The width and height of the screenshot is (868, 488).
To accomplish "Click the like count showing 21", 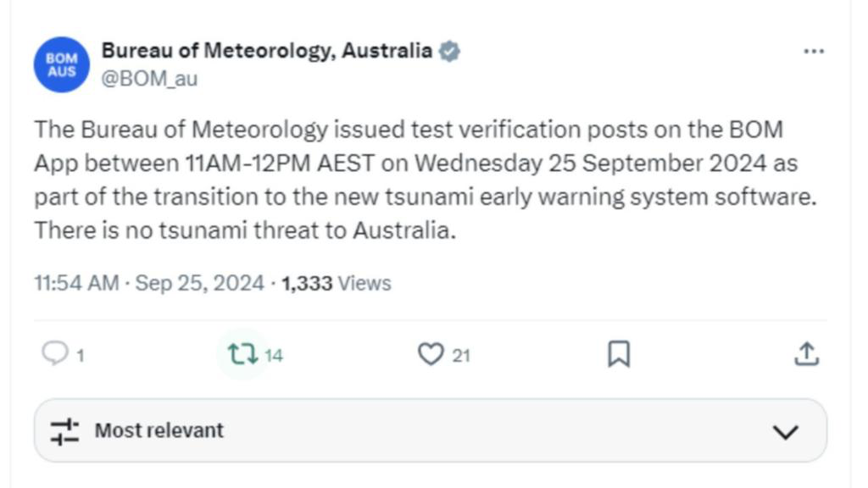I will [x=460, y=356].
